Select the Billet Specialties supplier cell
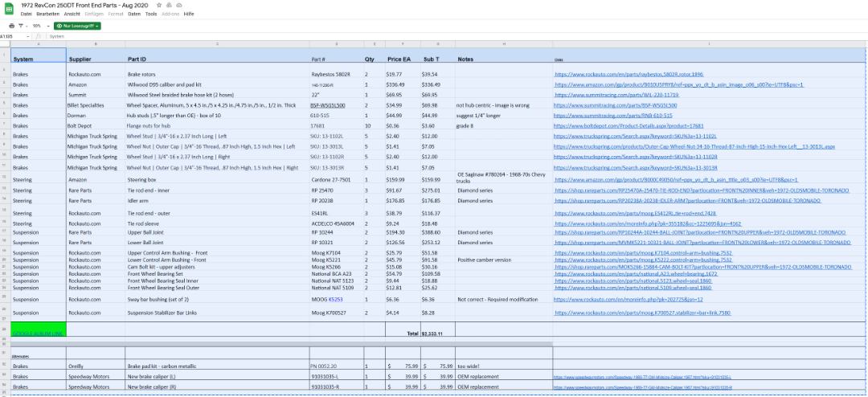Image resolution: width=868 pixels, height=397 pixels. (x=96, y=104)
